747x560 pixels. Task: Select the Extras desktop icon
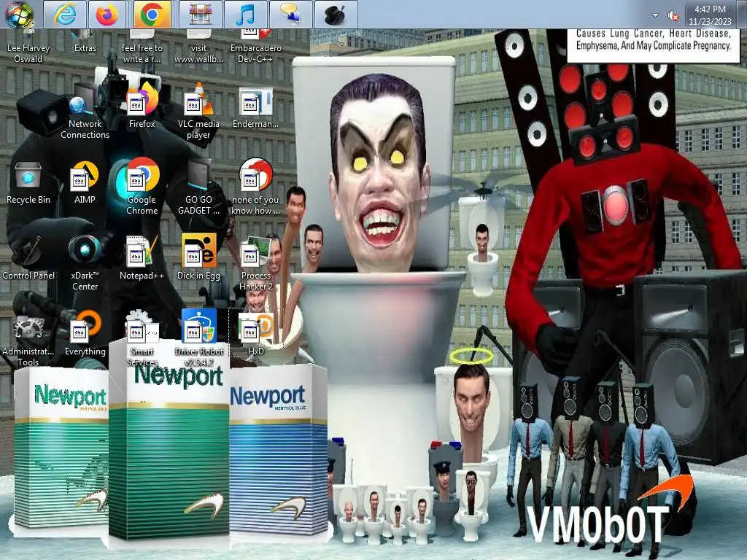pos(85,42)
